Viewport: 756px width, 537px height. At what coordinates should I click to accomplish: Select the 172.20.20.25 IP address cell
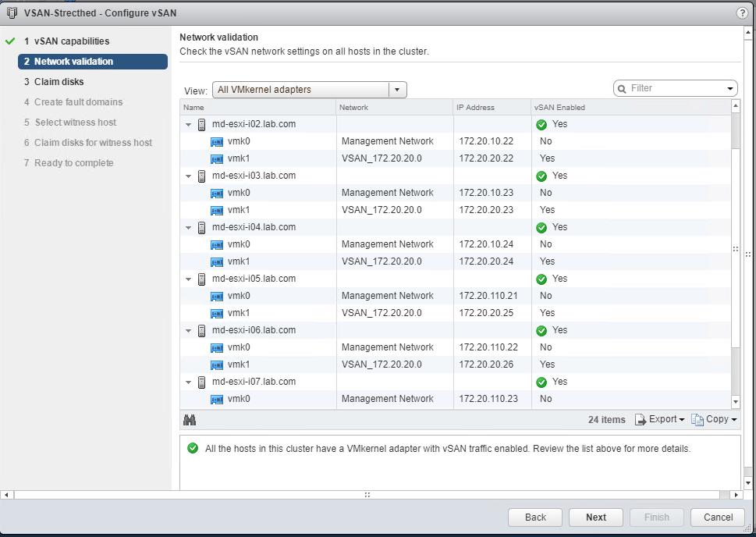point(486,313)
